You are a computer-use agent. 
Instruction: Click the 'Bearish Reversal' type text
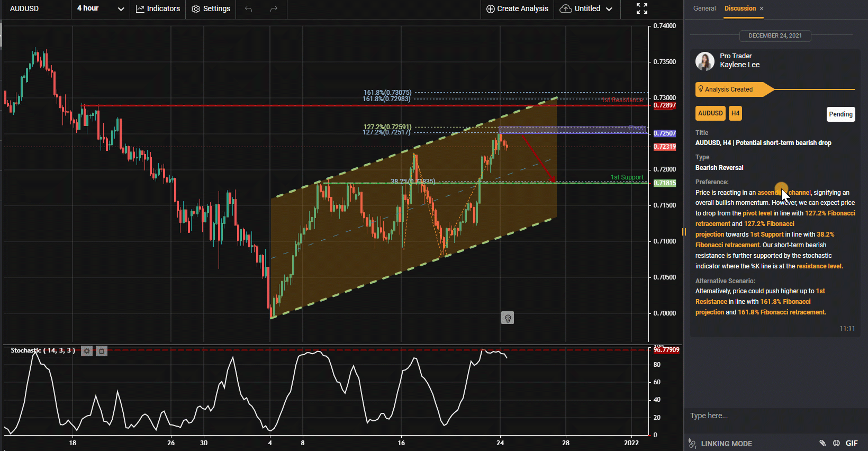pyautogui.click(x=719, y=168)
